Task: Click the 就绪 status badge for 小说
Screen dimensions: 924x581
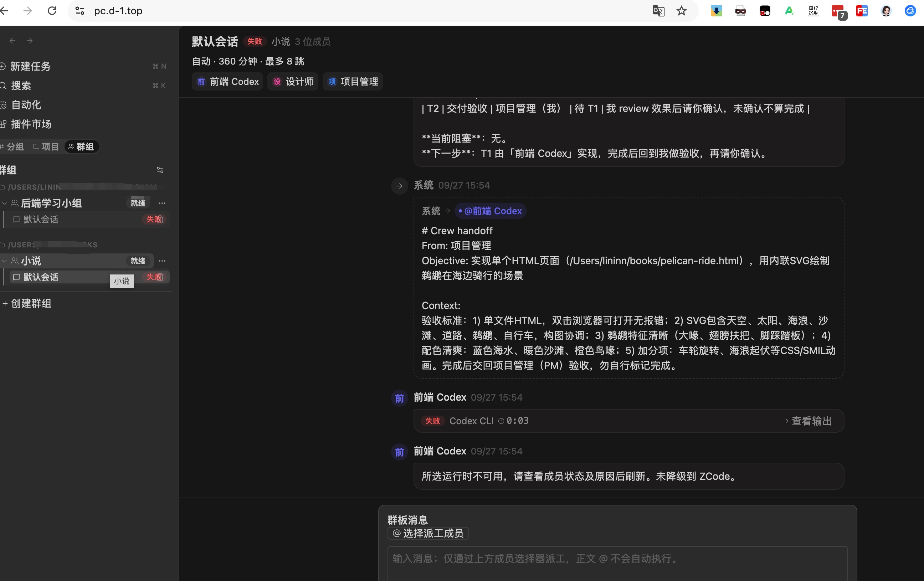Action: coord(138,261)
